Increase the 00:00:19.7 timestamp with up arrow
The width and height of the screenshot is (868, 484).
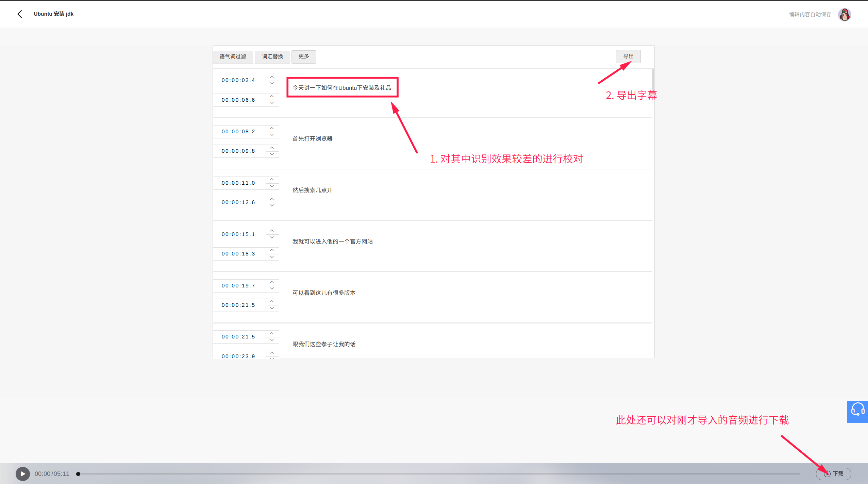(x=272, y=282)
